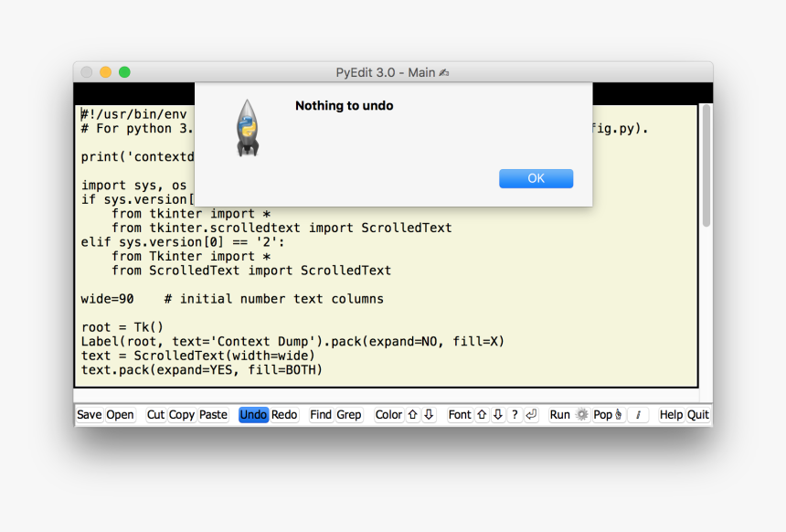Click the question mark font button
This screenshot has height=532, width=786.
pyautogui.click(x=515, y=415)
